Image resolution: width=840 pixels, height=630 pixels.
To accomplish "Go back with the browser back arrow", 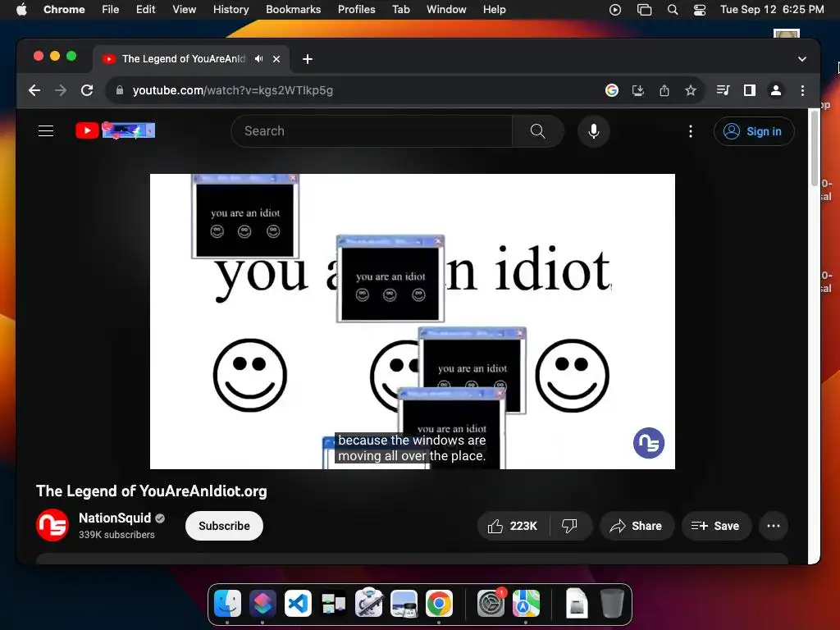I will [x=34, y=90].
